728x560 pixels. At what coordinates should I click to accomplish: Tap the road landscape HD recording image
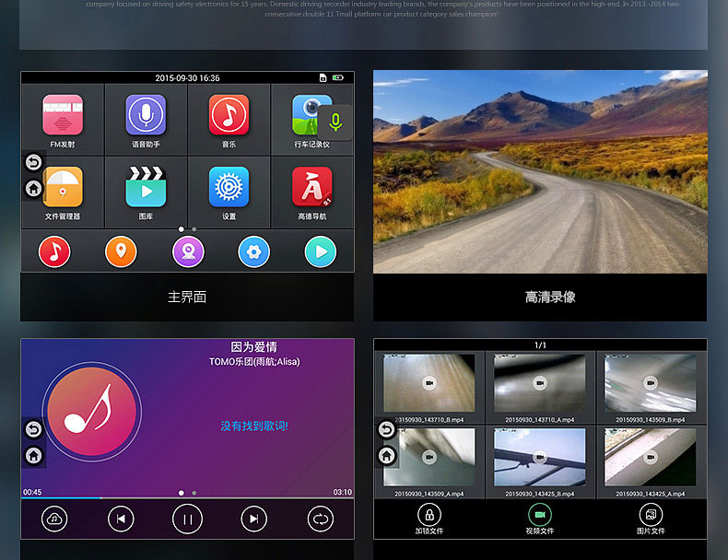click(540, 171)
